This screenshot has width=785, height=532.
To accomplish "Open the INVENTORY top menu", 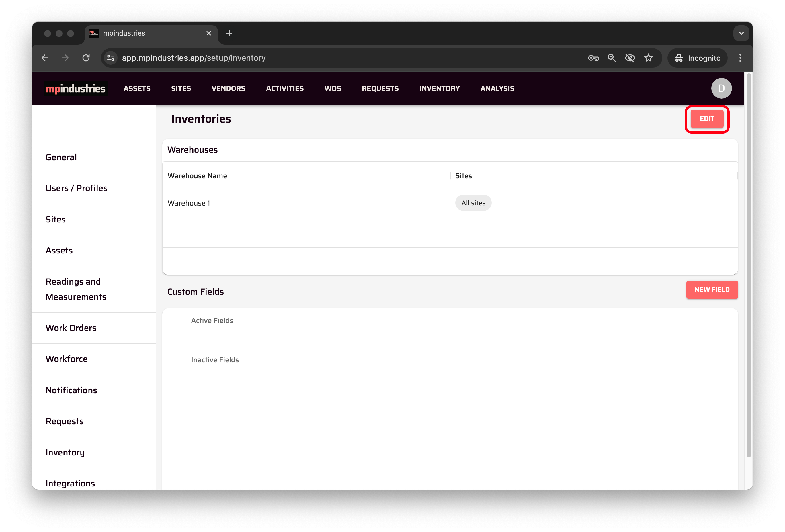I will [x=439, y=89].
